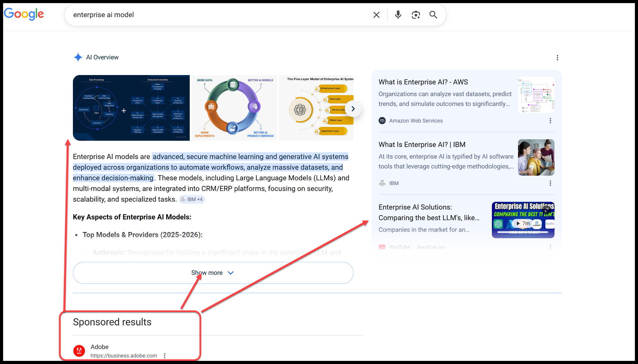The width and height of the screenshot is (638, 364).
Task: Open IBM result three-dot menu
Action: [550, 183]
